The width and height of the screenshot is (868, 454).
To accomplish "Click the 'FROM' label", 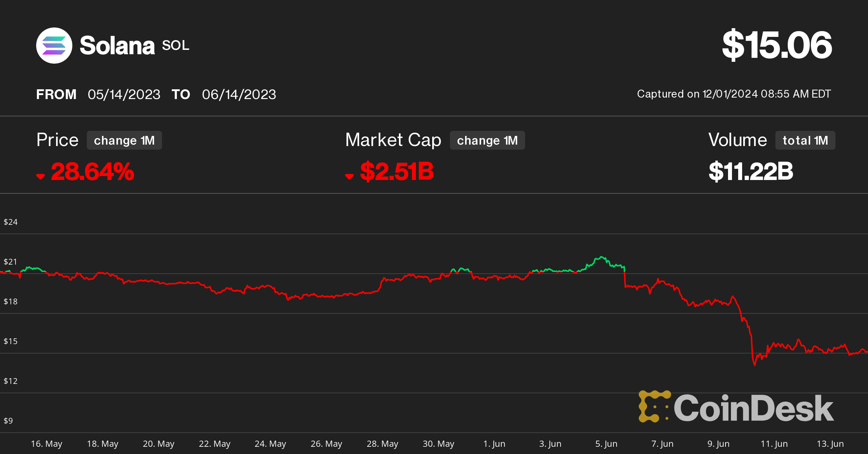I will point(56,94).
